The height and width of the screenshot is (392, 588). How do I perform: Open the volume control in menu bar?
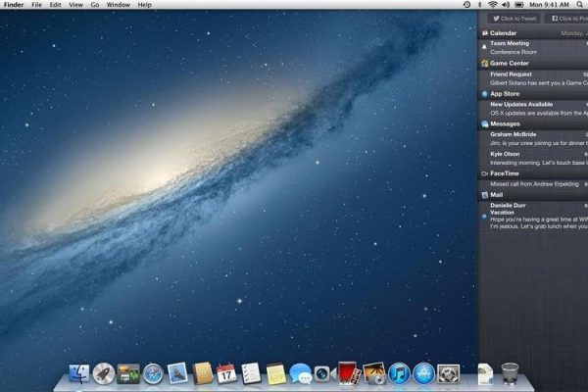point(505,5)
